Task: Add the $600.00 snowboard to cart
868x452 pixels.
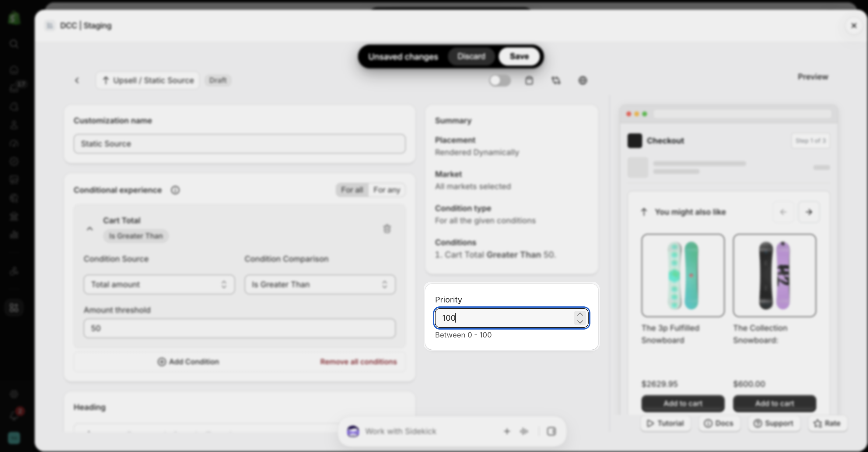Action: pos(774,404)
